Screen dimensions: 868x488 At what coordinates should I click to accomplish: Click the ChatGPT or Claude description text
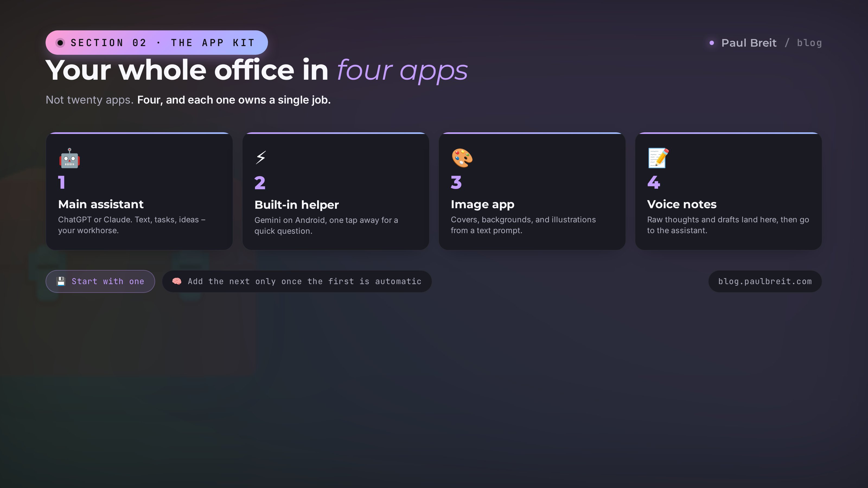point(132,225)
